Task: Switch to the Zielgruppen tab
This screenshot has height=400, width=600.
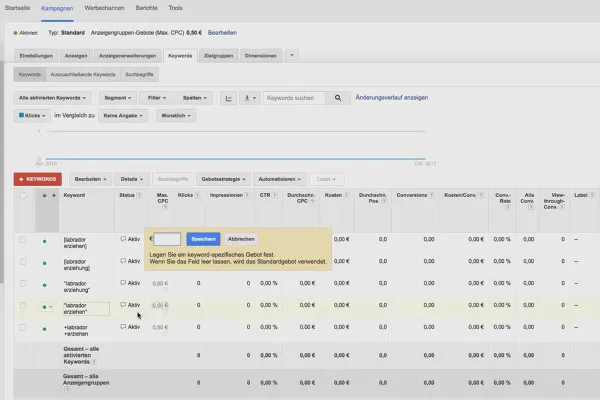Action: click(219, 56)
